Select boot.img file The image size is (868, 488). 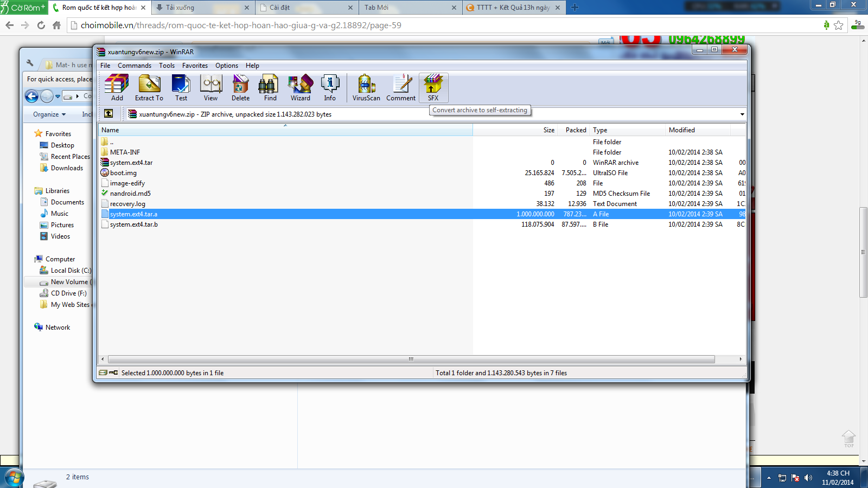[x=422, y=173]
